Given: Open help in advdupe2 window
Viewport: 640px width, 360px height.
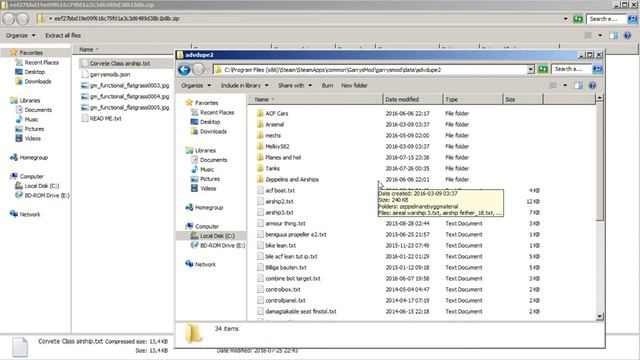Looking at the screenshot, I should (592, 85).
